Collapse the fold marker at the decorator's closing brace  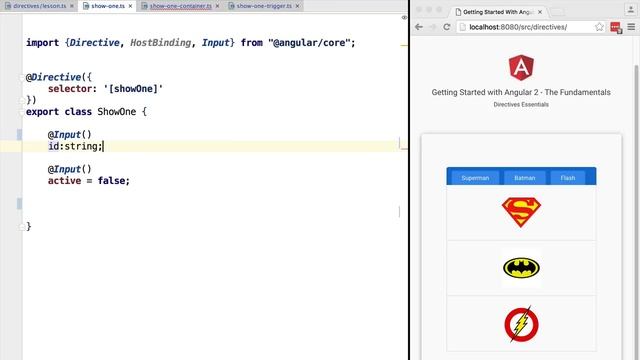22,100
